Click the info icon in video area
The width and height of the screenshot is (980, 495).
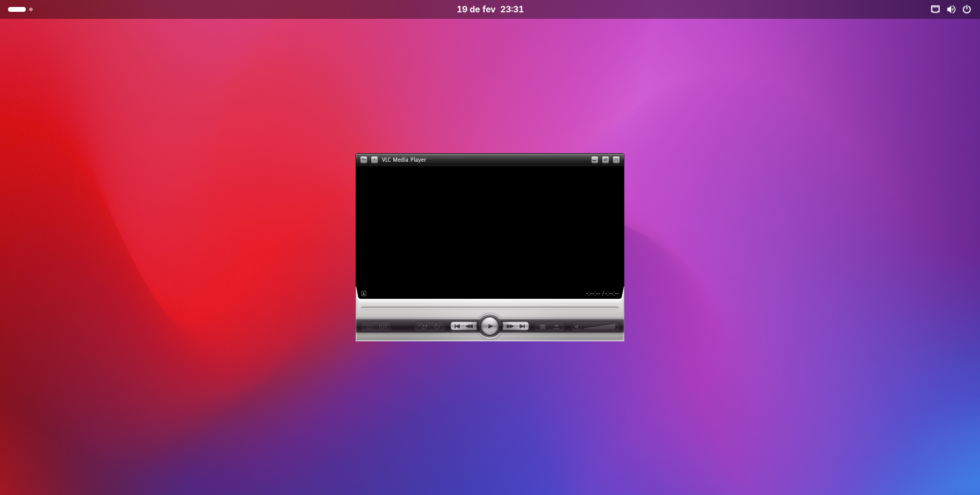coord(364,293)
